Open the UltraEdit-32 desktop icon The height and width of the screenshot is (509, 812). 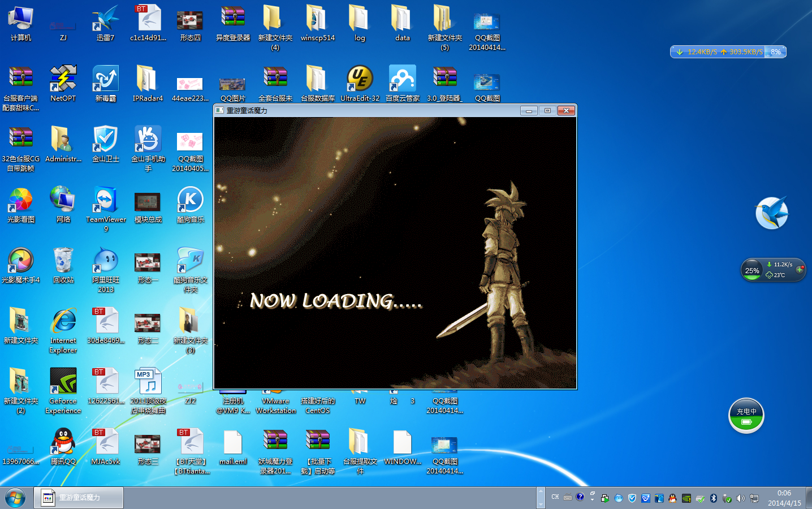click(360, 79)
